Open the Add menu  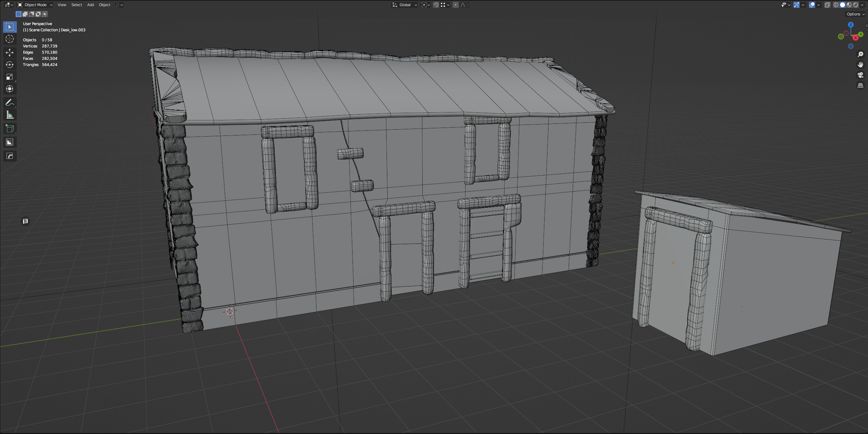[90, 5]
